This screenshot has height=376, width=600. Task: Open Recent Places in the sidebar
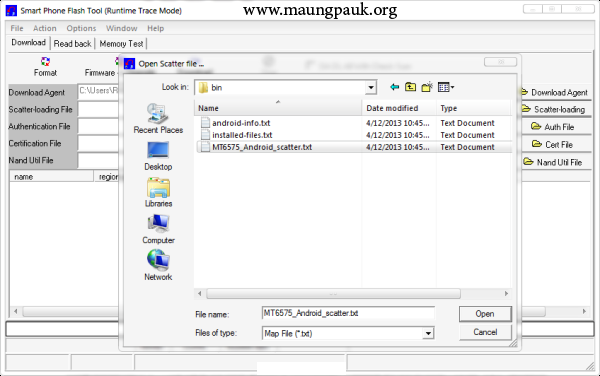click(x=158, y=119)
